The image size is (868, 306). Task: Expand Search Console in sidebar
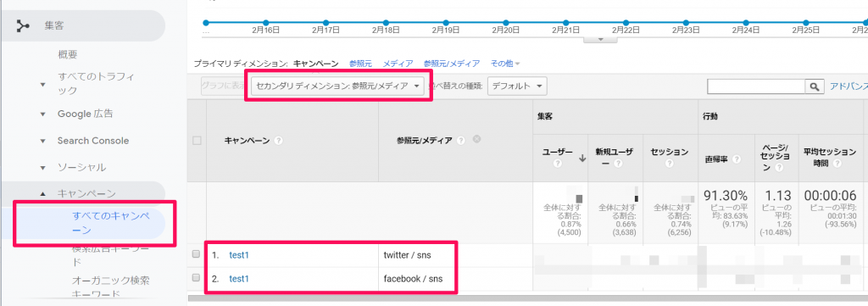click(42, 141)
